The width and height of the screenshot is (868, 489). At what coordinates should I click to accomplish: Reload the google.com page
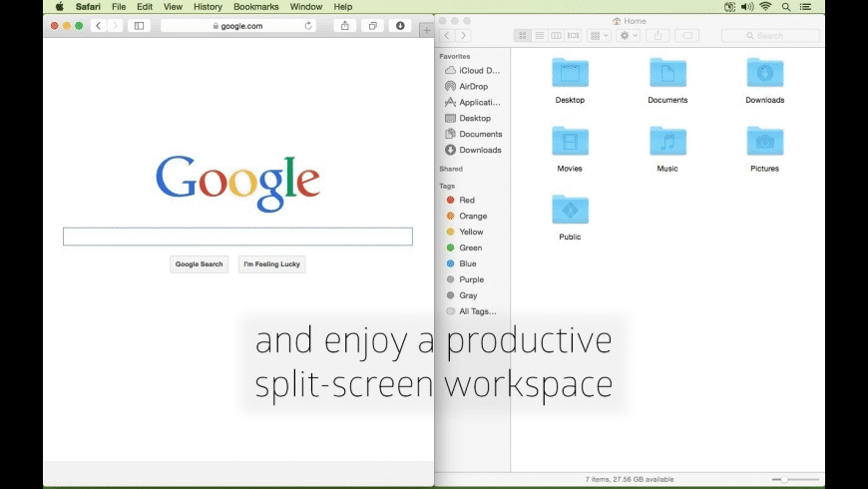click(308, 26)
